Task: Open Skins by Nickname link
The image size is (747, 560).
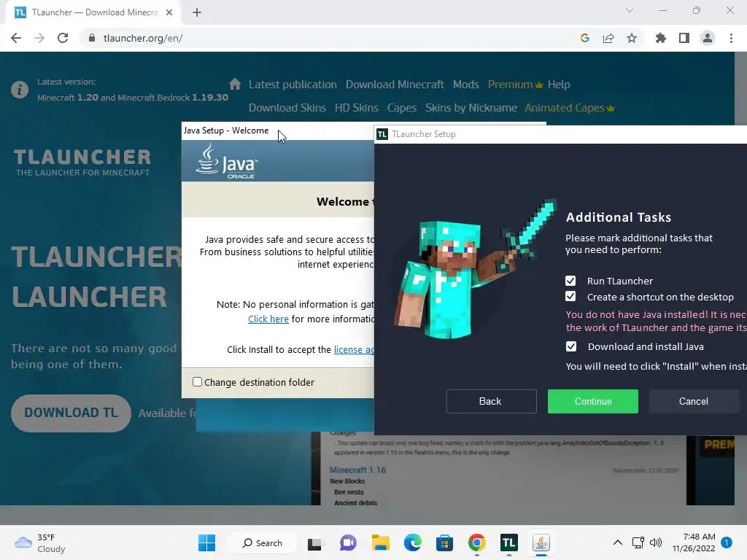Action: pos(471,108)
